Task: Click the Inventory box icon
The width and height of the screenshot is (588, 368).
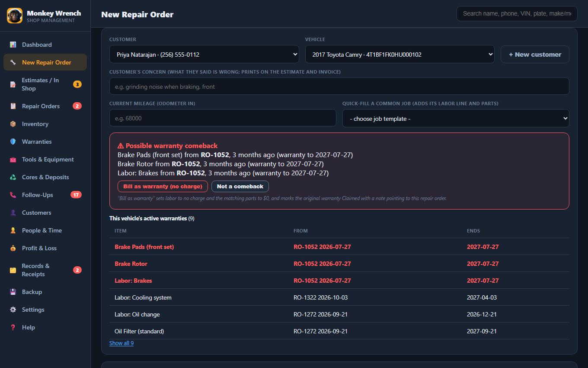Action: point(13,124)
